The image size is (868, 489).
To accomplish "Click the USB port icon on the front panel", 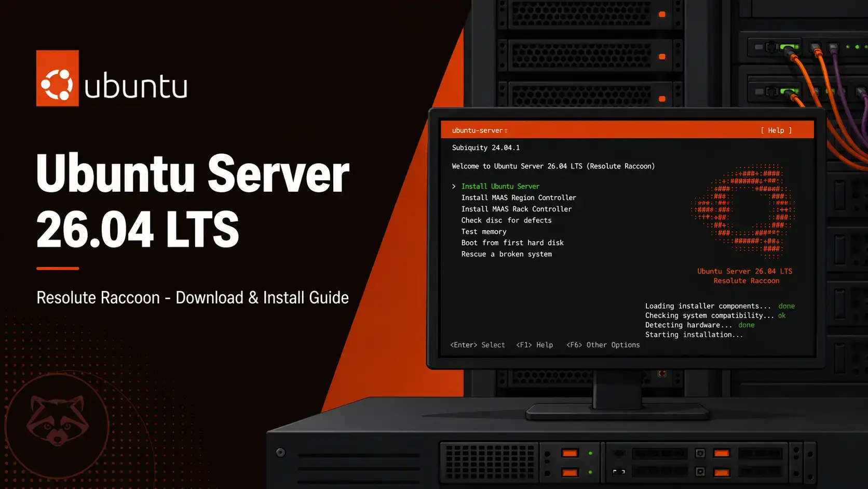I will 619,471.
